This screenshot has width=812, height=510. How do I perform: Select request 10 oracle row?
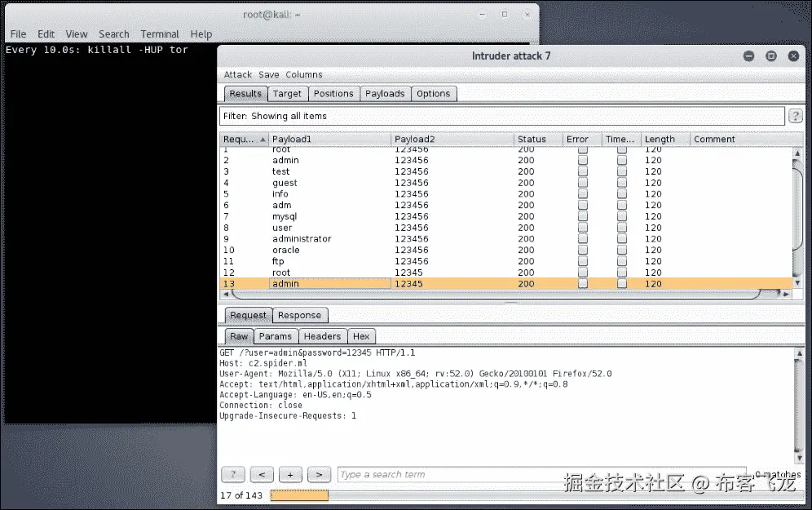[505, 250]
